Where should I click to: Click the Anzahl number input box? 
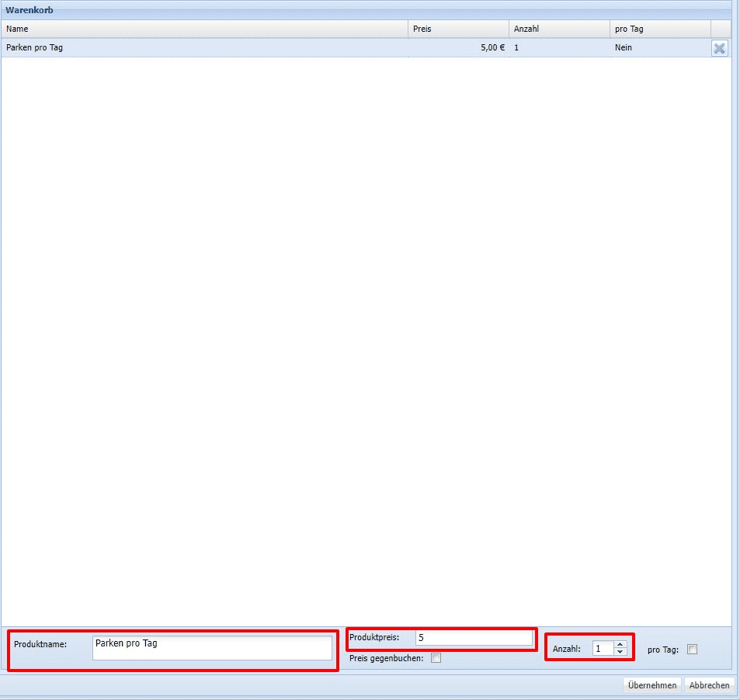[x=603, y=648]
